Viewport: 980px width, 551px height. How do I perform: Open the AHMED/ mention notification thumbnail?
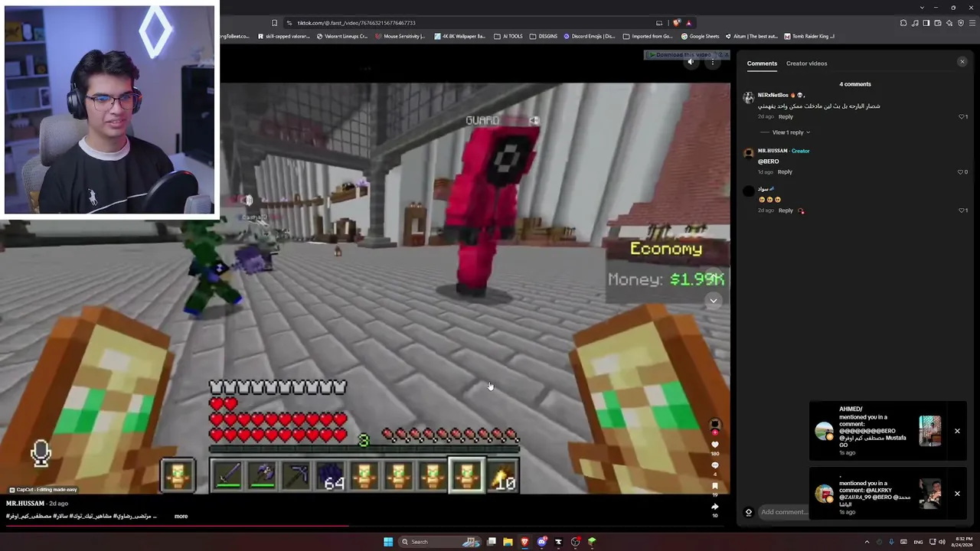930,431
